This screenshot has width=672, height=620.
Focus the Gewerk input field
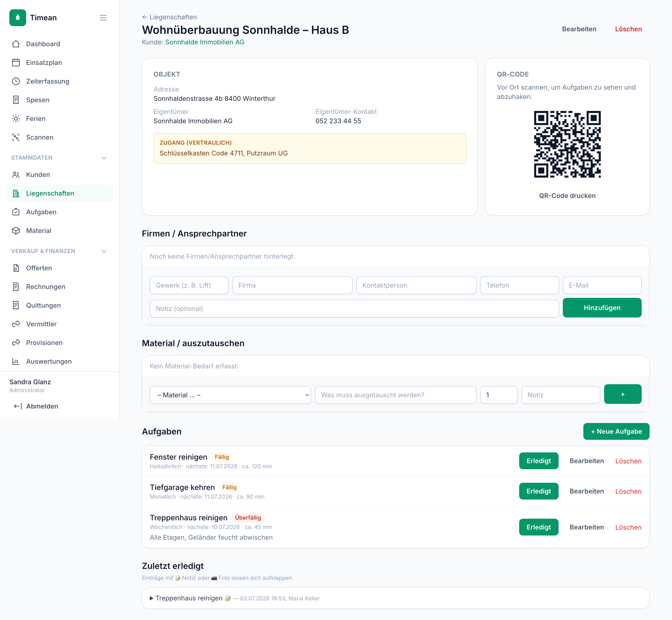[189, 285]
